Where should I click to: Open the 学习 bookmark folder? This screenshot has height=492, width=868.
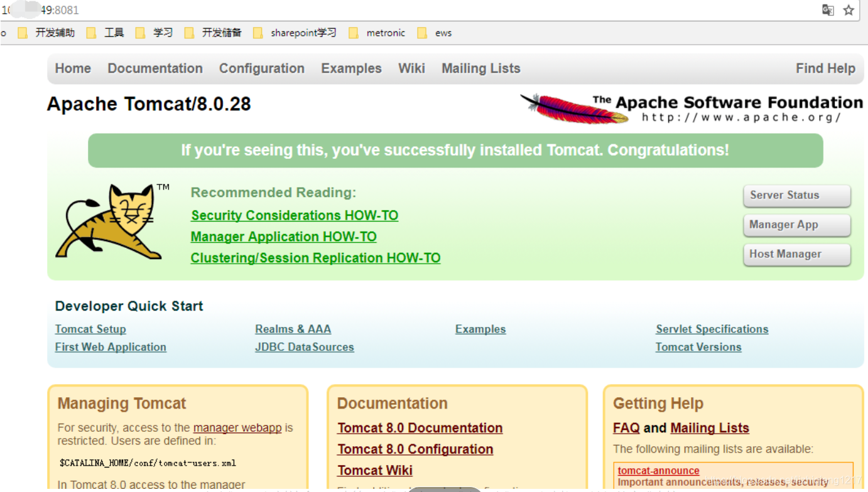click(x=155, y=33)
